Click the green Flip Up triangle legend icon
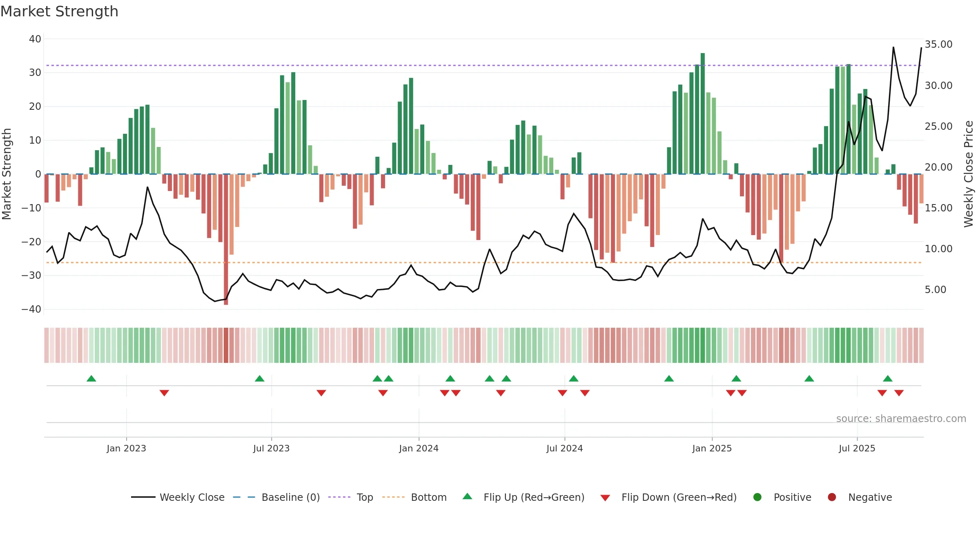 click(x=468, y=496)
